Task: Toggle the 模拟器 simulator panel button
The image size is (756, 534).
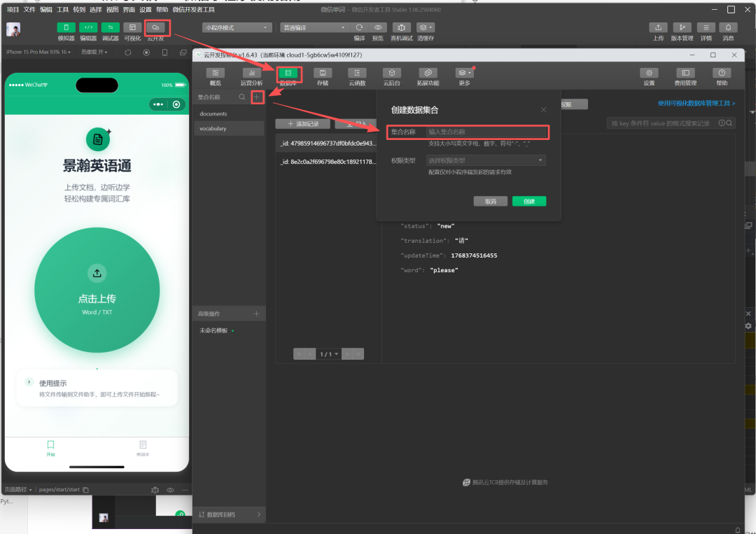Action: [x=66, y=28]
